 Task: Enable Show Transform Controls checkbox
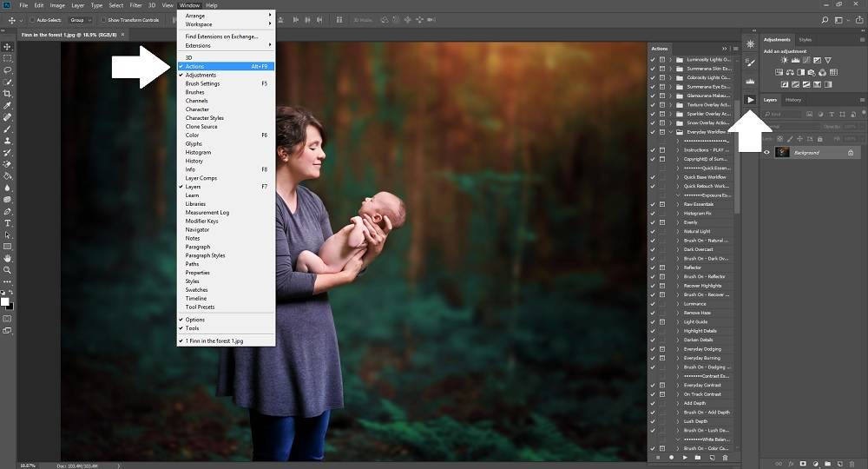[103, 20]
